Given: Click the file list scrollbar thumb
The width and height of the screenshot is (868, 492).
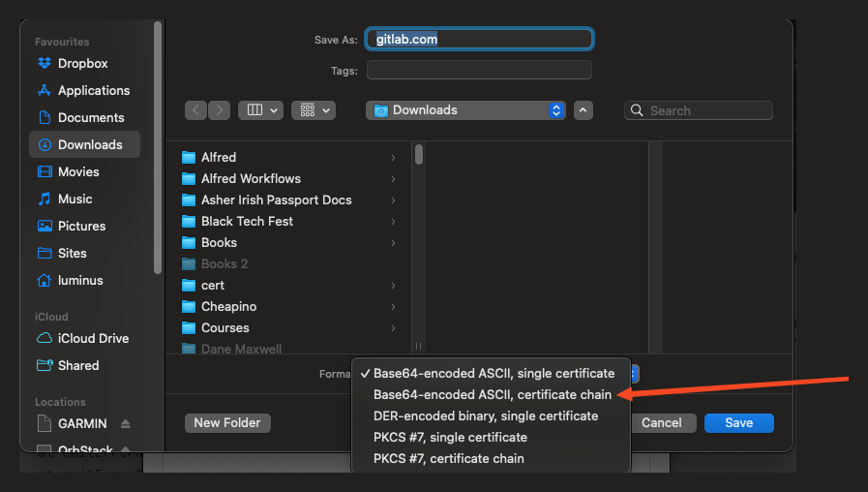Looking at the screenshot, I should (419, 154).
